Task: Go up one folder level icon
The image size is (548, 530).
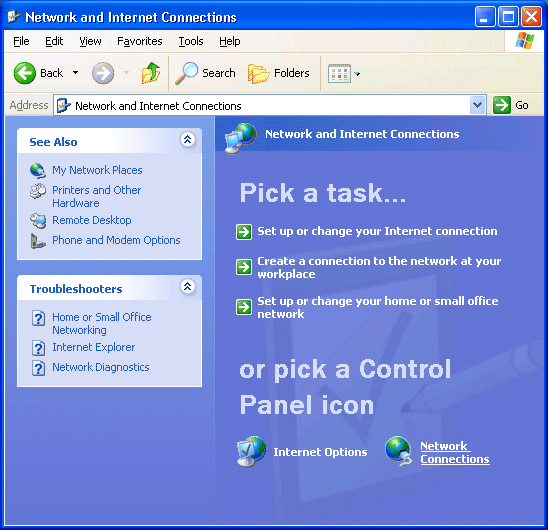Action: coord(151,73)
